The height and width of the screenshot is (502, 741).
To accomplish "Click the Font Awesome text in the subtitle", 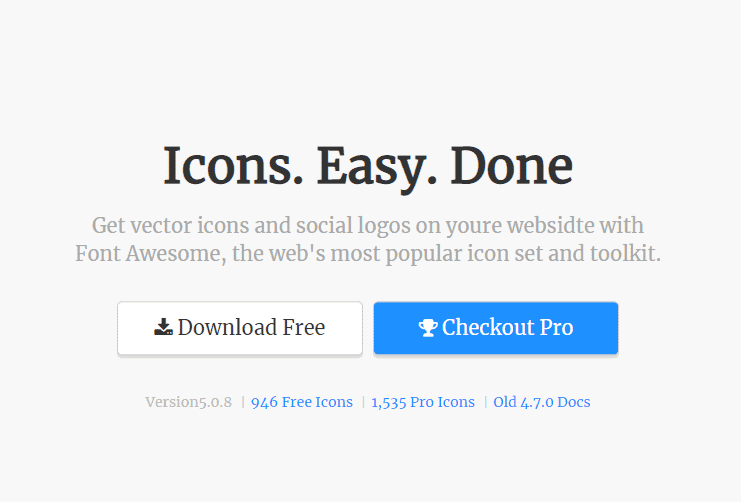I will [151, 254].
